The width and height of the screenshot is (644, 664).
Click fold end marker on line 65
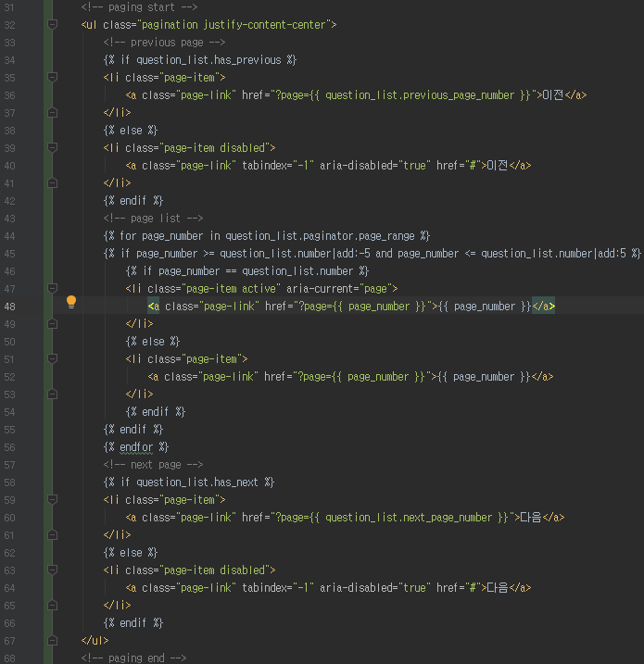coord(53,606)
